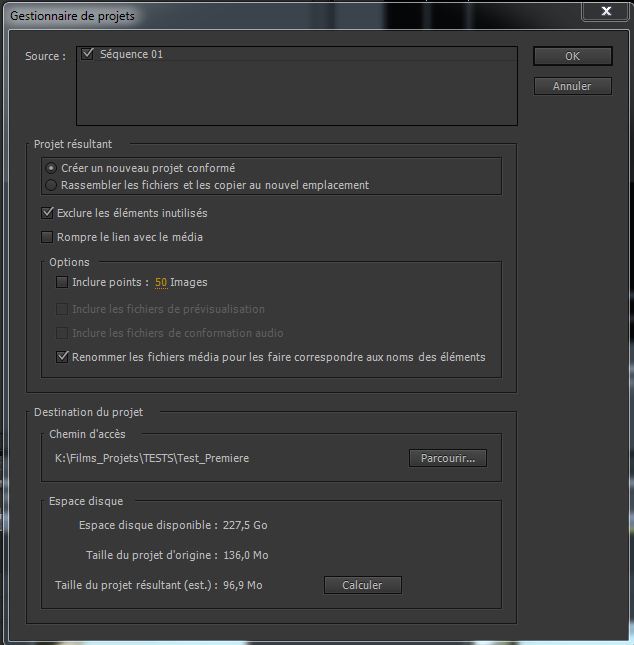Click the '227,5 Go' available space value

[x=245, y=525]
